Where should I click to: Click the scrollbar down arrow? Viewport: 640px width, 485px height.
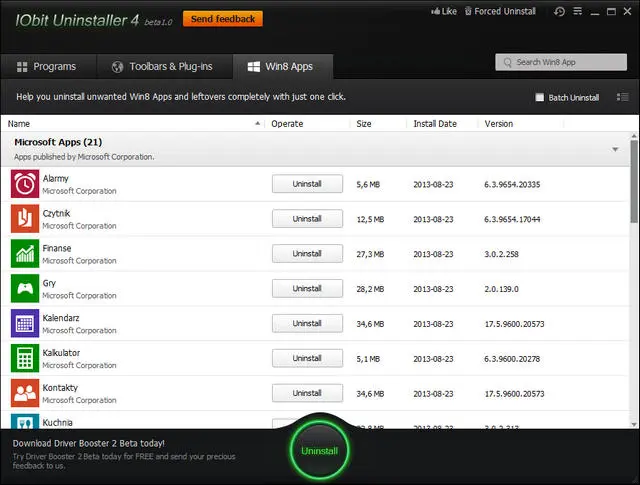tap(634, 424)
